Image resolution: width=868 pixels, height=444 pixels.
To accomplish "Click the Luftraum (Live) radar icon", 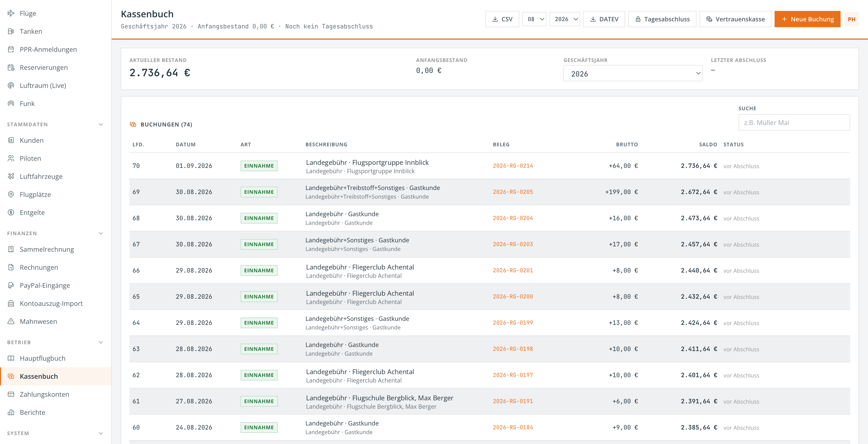I will click(x=11, y=85).
